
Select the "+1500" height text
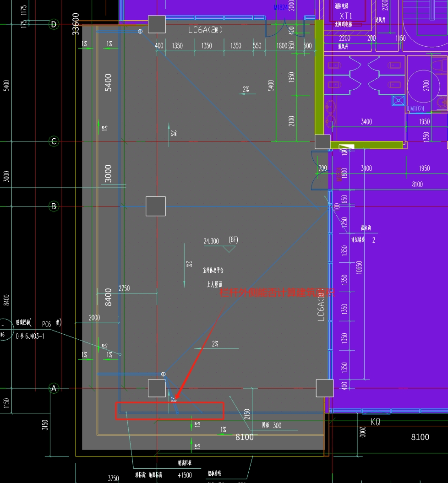pos(185,475)
